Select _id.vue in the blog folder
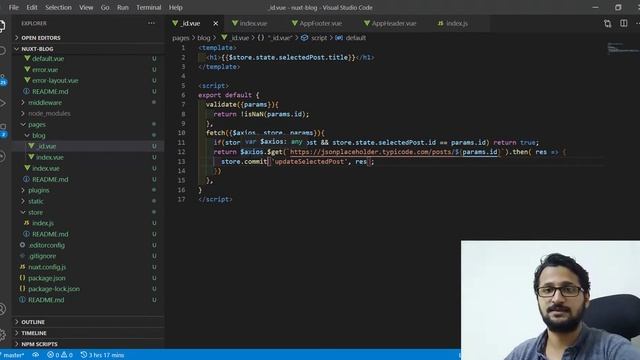The image size is (640, 360). click(x=46, y=146)
